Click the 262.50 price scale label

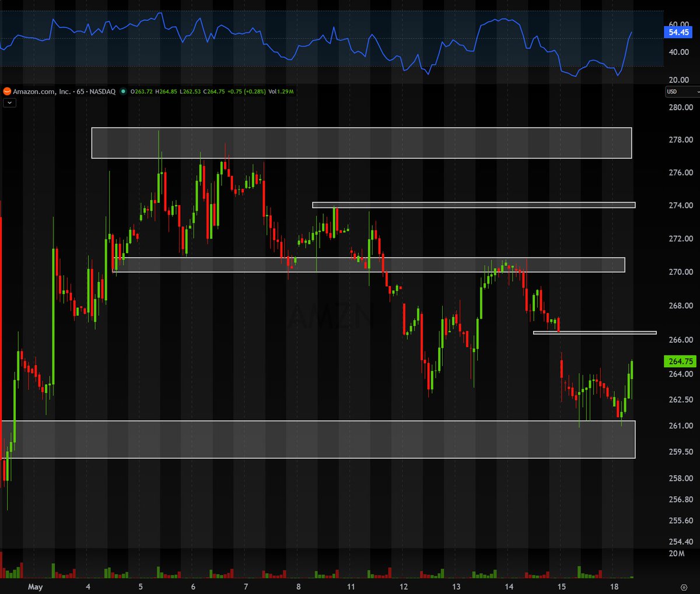(x=681, y=399)
